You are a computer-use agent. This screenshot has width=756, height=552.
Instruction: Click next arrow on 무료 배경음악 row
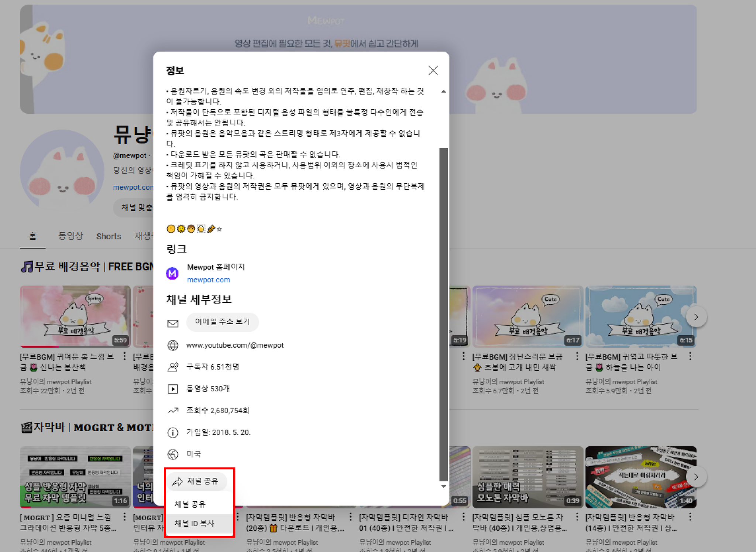pos(696,317)
